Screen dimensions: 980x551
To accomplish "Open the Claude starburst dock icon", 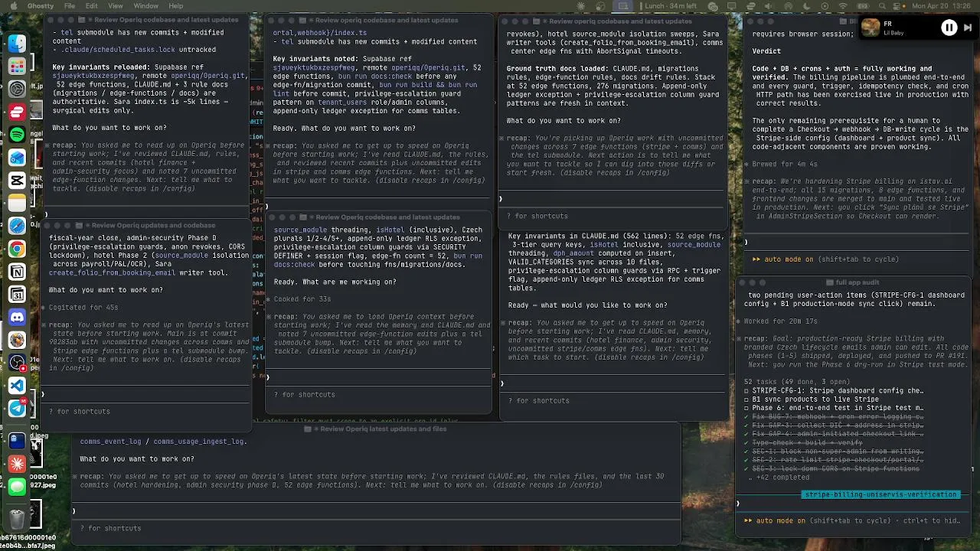I will 17,463.
